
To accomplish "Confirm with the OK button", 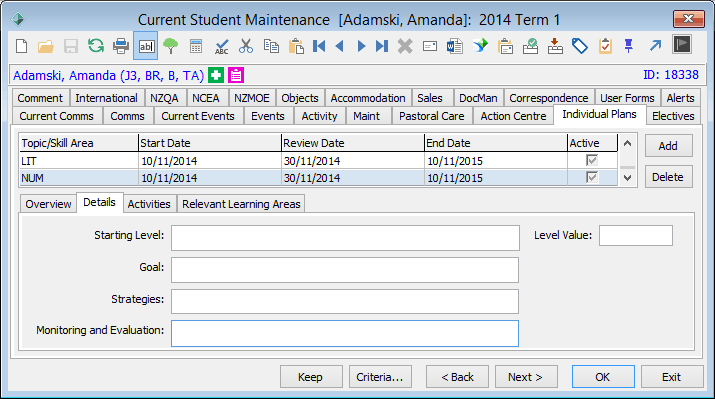I will 603,377.
